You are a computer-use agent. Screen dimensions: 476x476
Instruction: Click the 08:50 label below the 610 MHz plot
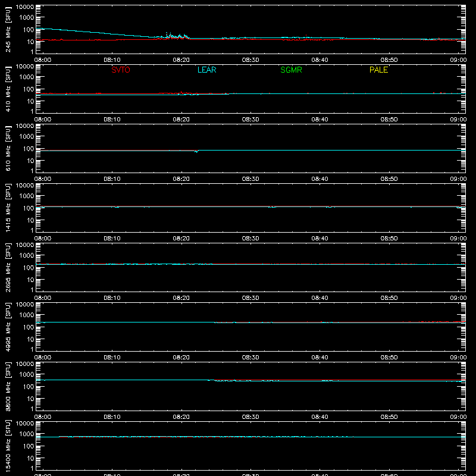(389, 179)
